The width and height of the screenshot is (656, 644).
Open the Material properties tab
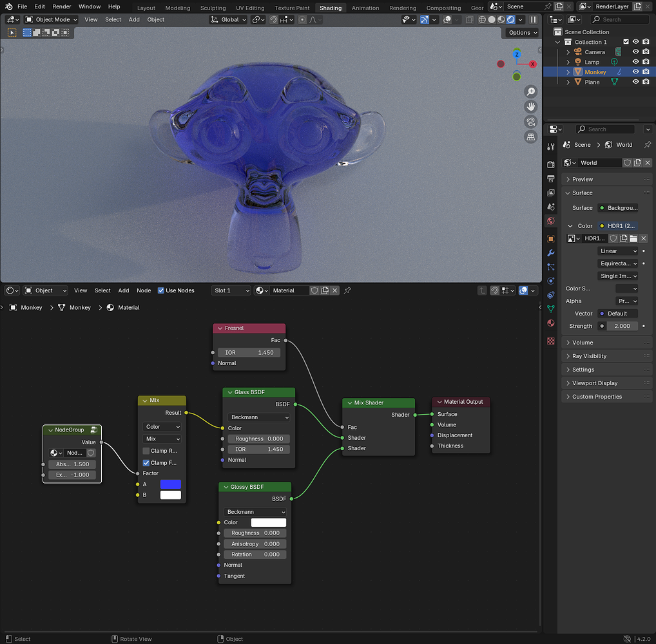(x=550, y=323)
